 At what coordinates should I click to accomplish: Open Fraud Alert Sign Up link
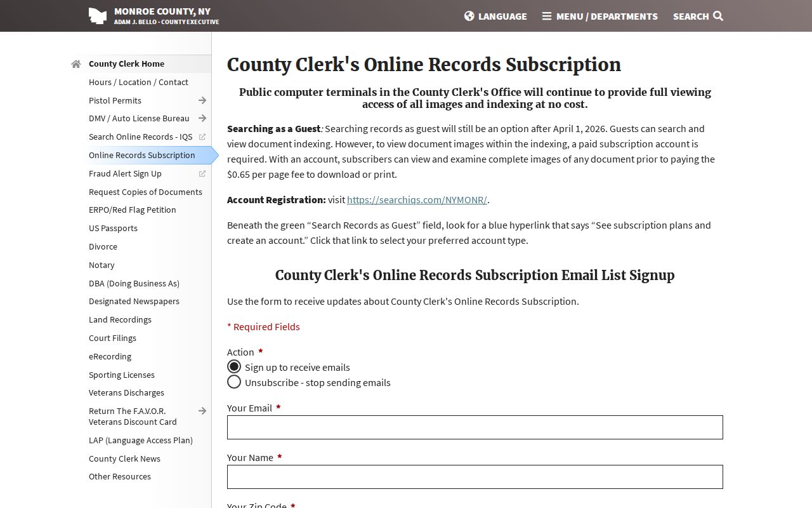point(125,173)
